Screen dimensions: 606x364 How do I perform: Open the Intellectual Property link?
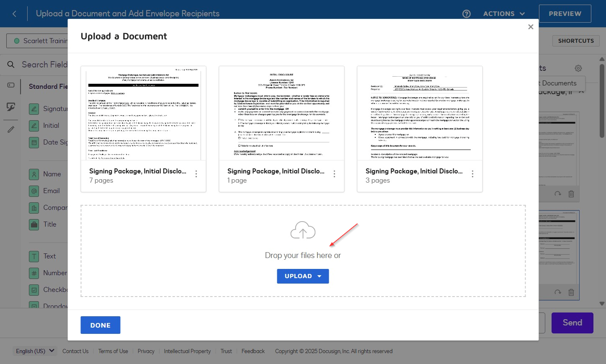click(187, 351)
